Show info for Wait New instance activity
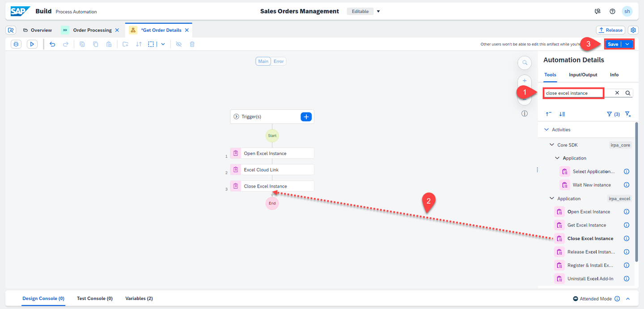Image resolution: width=644 pixels, height=309 pixels. pos(627,185)
